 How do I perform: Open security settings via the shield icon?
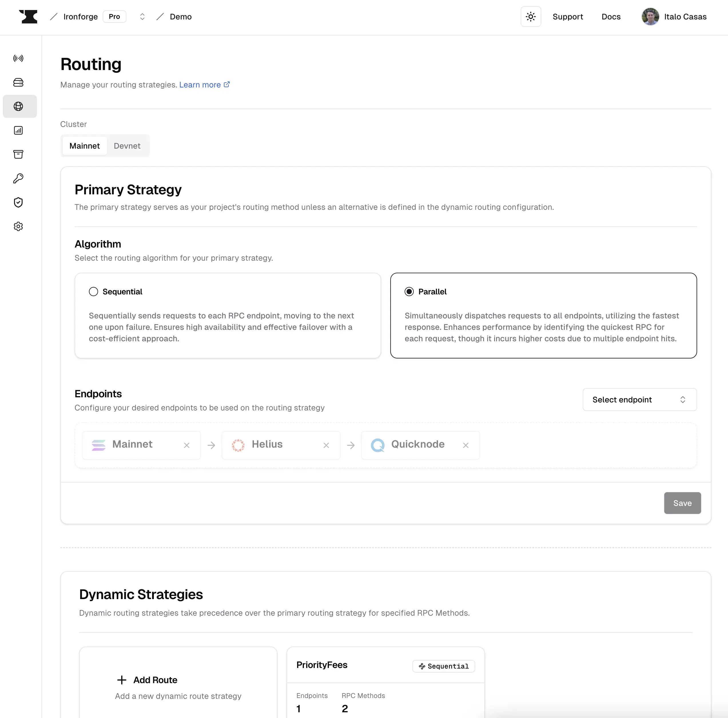click(x=19, y=202)
